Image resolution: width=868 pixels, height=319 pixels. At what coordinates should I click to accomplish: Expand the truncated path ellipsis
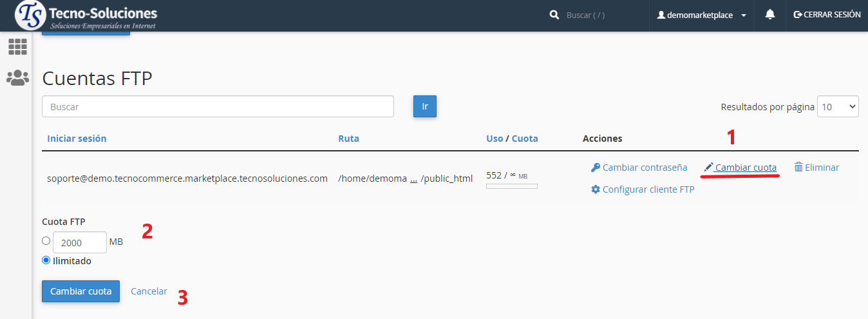(413, 178)
